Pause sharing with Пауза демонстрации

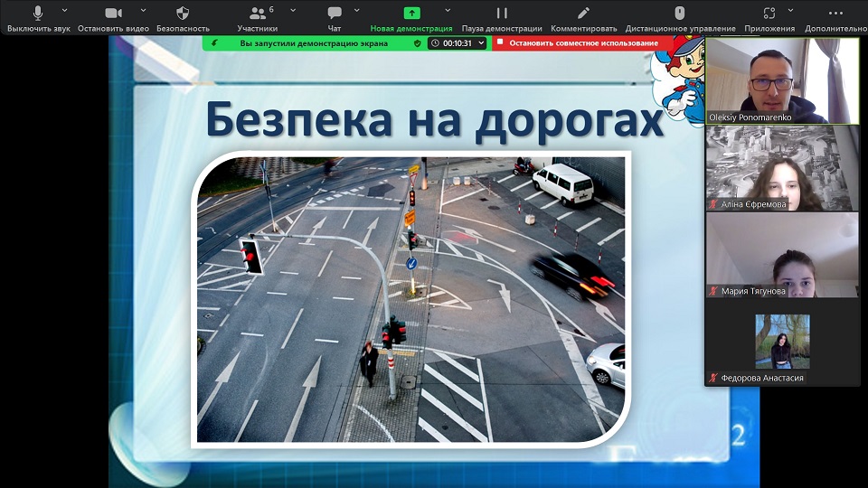pos(502,14)
